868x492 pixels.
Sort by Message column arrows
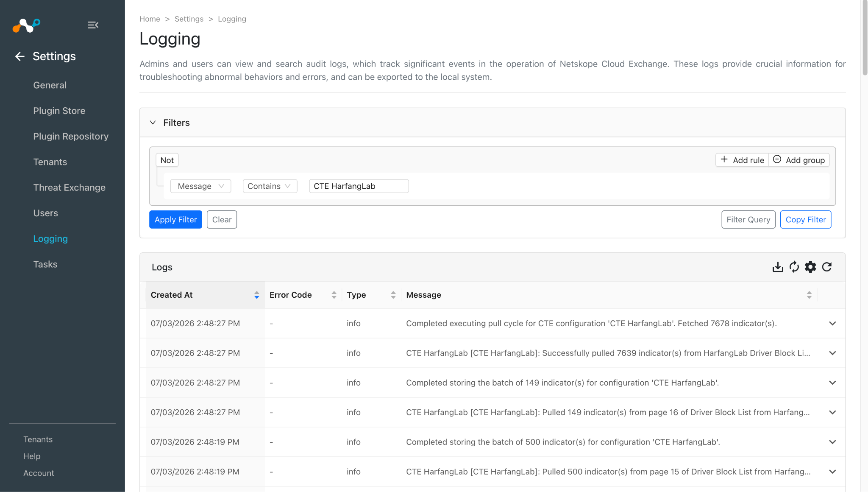click(809, 295)
